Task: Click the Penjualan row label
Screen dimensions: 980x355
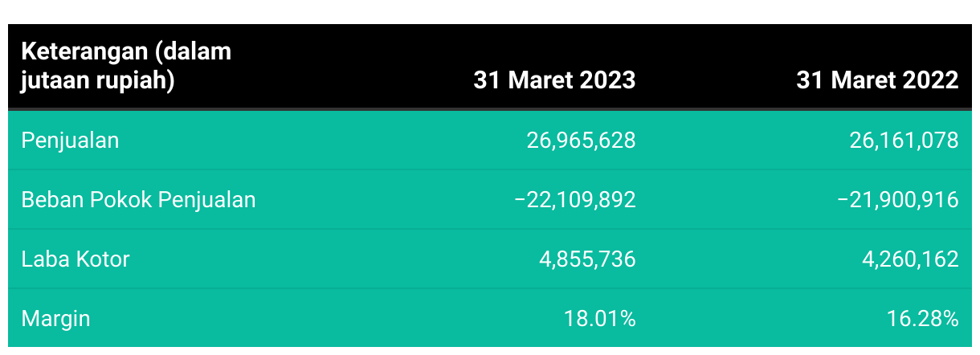Action: click(x=70, y=141)
